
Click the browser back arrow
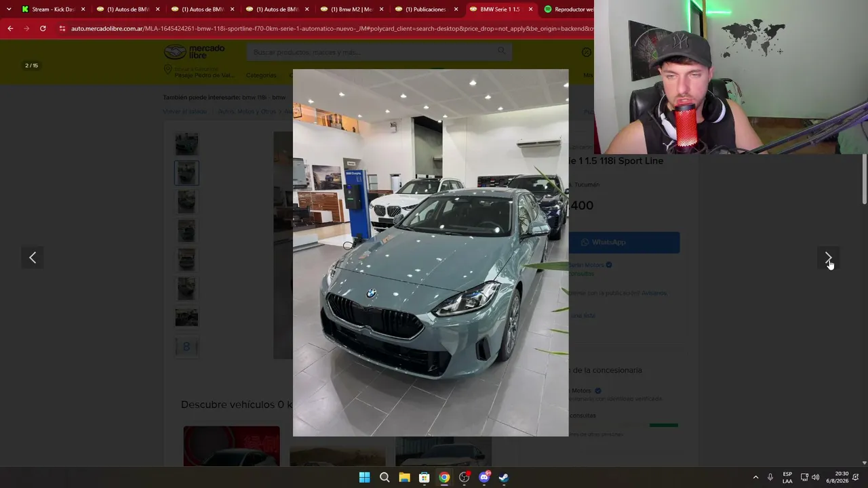click(10, 28)
